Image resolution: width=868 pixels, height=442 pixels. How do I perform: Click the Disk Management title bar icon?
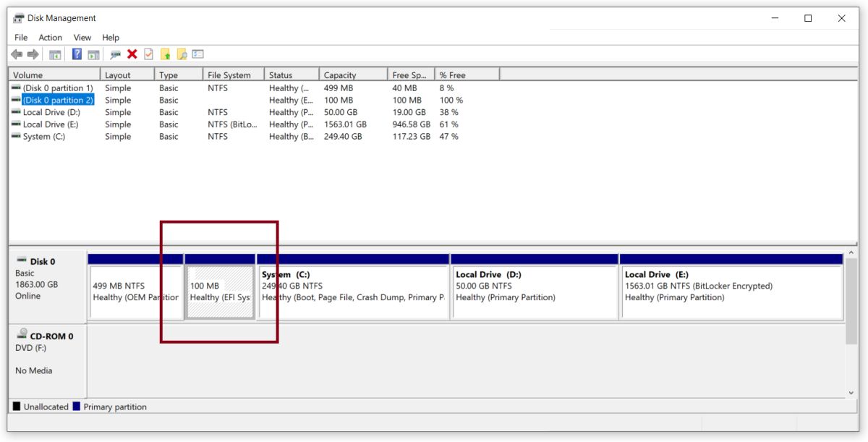(19, 18)
